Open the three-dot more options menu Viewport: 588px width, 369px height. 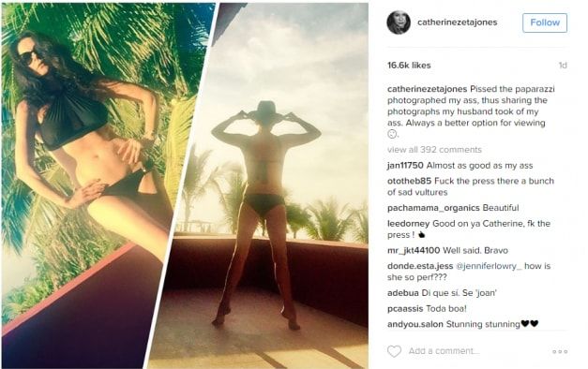560,351
